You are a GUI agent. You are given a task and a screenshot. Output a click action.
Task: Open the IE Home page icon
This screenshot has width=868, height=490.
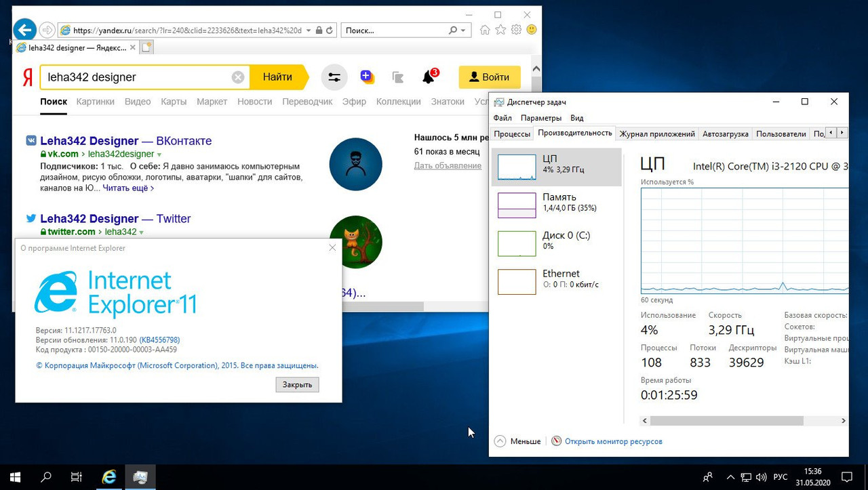[x=485, y=30]
